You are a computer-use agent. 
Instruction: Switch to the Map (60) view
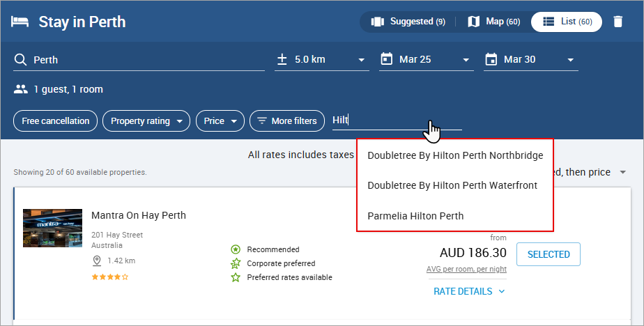[494, 22]
